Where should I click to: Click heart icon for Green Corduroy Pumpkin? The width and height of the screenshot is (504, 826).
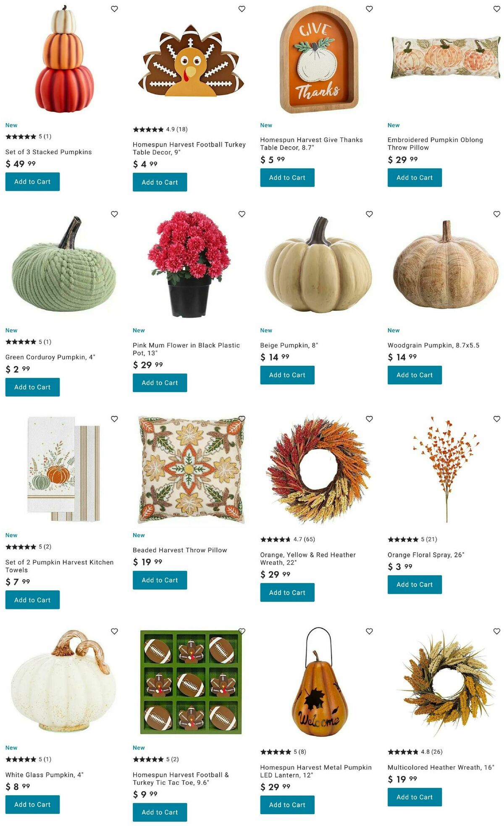coord(114,214)
